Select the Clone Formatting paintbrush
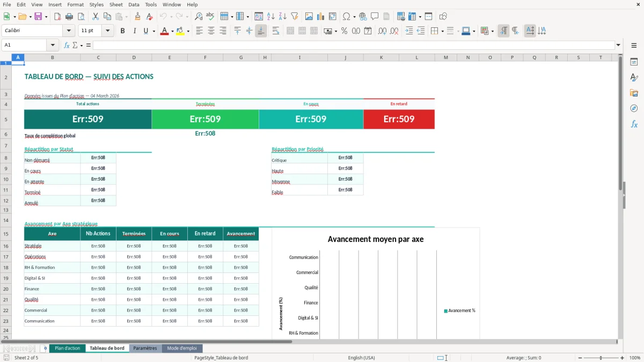This screenshot has height=362, width=644. tap(138, 17)
